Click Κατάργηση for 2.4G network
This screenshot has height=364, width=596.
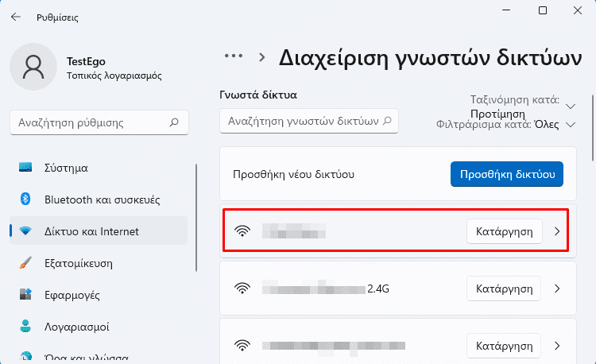pos(504,288)
